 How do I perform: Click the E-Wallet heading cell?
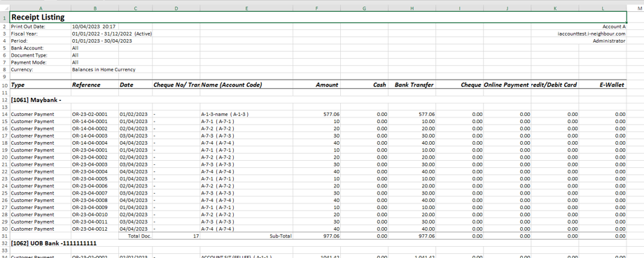coord(603,85)
